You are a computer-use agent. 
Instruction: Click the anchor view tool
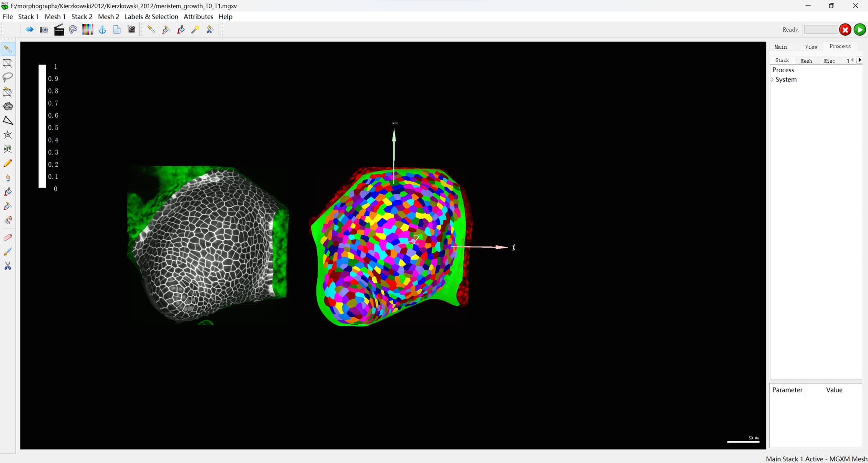[102, 29]
